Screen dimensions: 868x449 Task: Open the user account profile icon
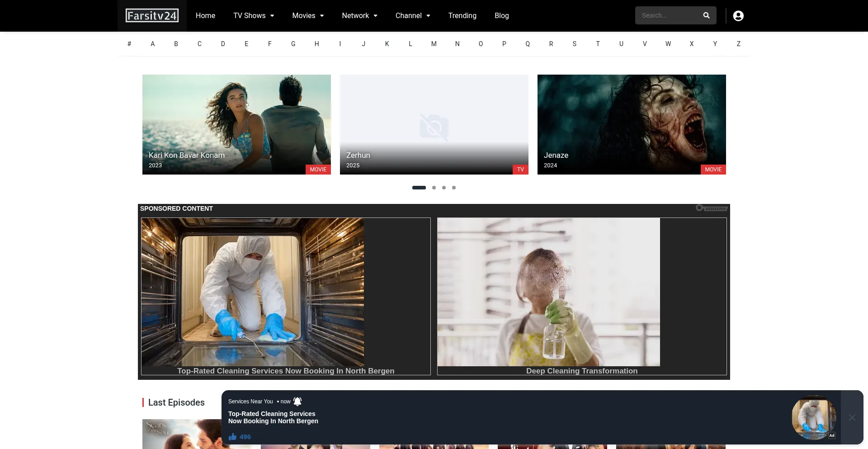coord(738,16)
